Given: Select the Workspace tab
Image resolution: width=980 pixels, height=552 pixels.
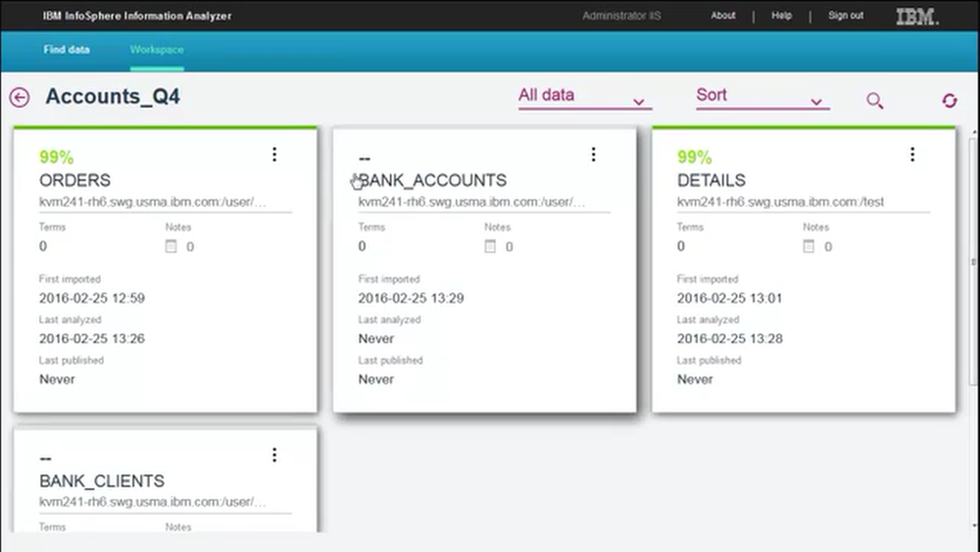Looking at the screenshot, I should [x=157, y=49].
